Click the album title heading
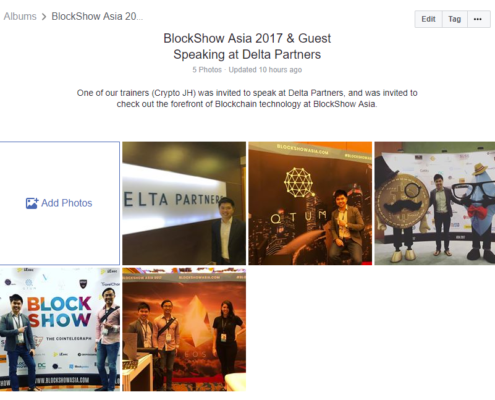This screenshot has height=400, width=495. pyautogui.click(x=247, y=46)
